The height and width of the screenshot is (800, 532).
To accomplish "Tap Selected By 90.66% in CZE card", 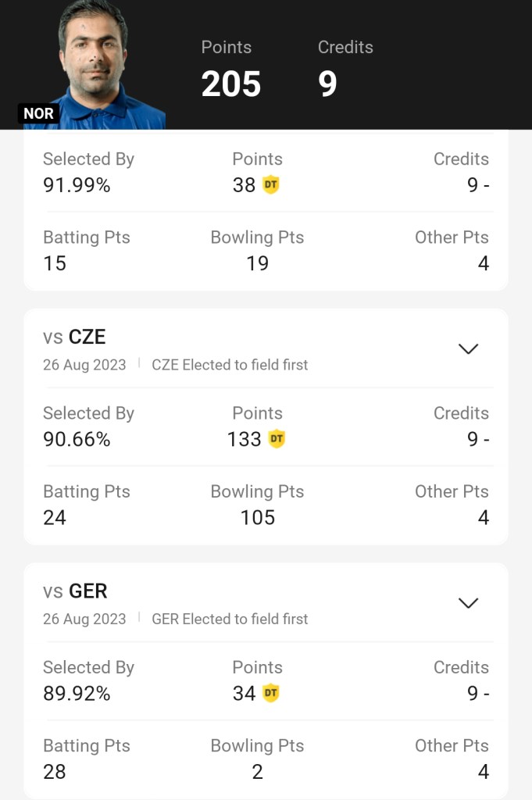I will pos(77,439).
